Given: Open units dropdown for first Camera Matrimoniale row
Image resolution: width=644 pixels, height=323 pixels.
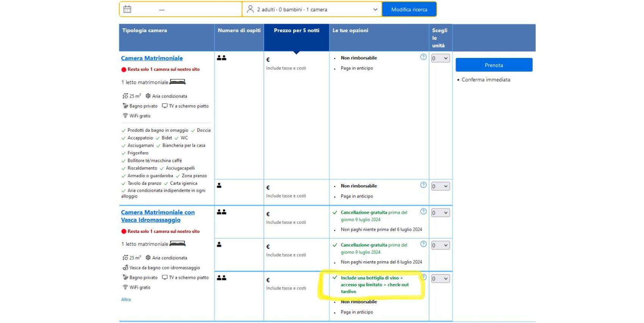Looking at the screenshot, I should [x=440, y=58].
